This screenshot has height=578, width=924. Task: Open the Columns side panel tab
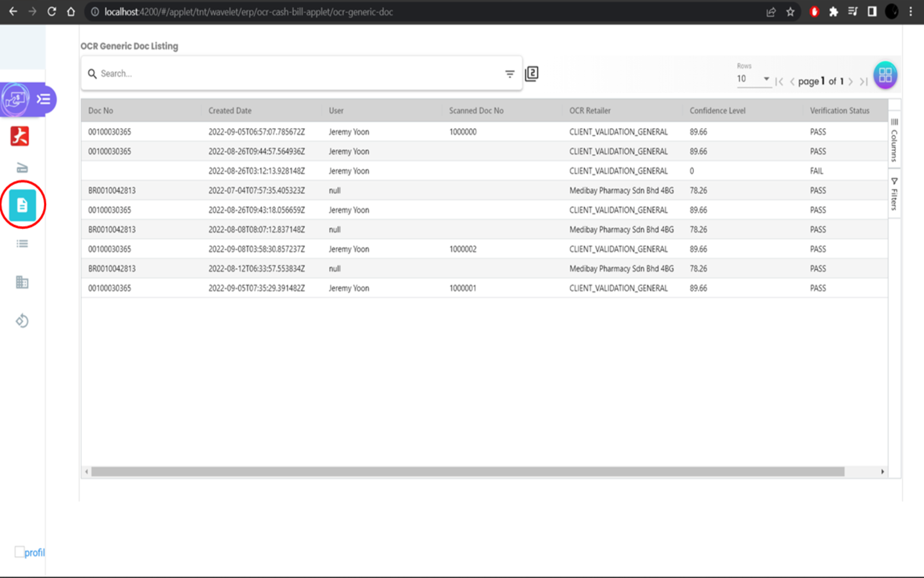(x=894, y=141)
